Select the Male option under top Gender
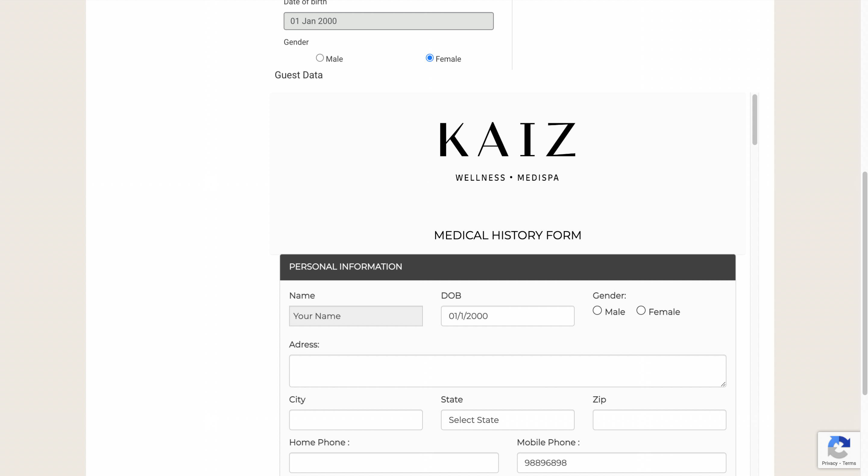Viewport: 868px width, 476px height. tap(320, 58)
